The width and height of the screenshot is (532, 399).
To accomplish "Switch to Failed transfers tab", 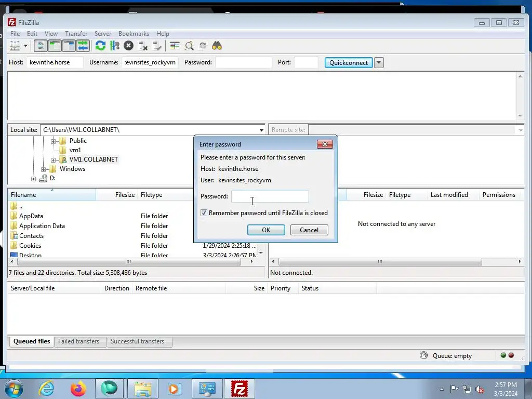I will click(79, 341).
